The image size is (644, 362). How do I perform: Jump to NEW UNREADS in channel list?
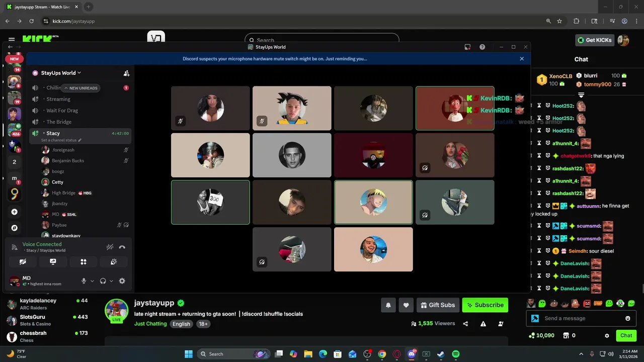80,88
